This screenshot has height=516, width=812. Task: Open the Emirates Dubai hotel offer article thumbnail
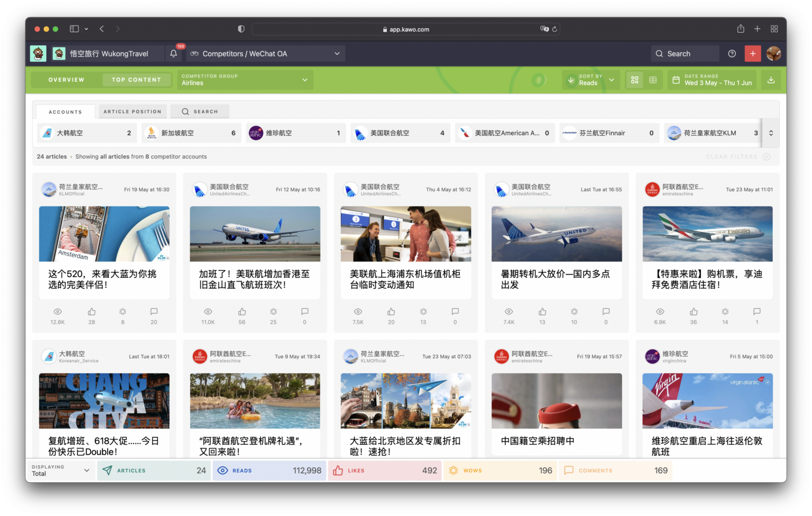pyautogui.click(x=707, y=233)
